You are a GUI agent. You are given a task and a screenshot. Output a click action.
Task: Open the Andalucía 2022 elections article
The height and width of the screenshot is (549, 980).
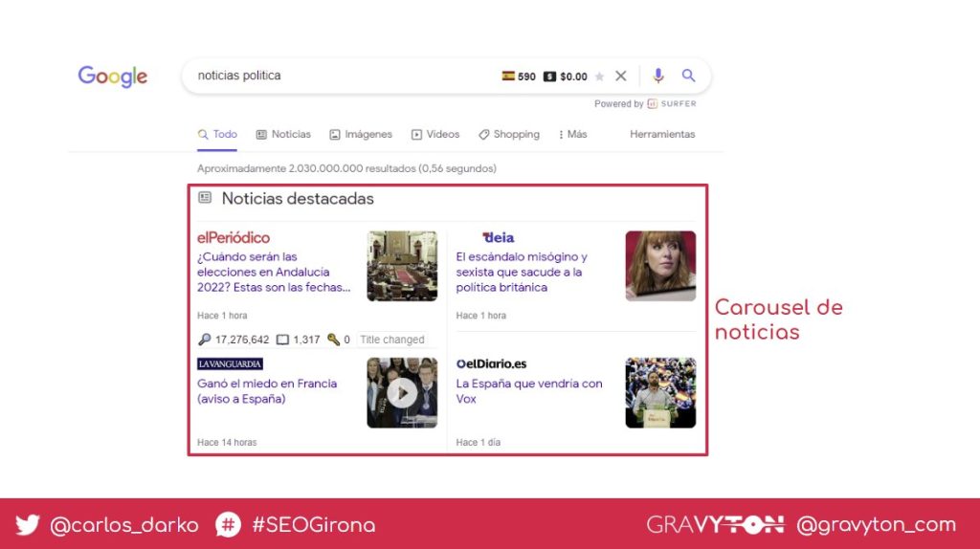coord(273,273)
